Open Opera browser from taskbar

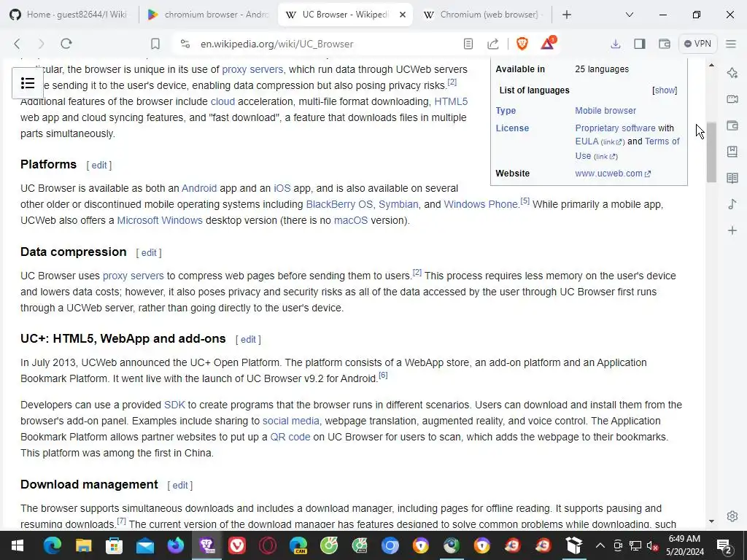[268, 545]
